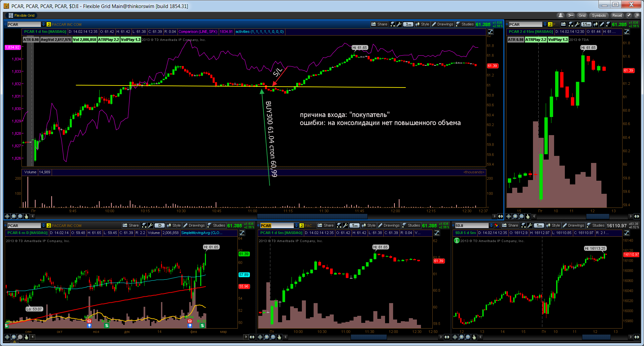
Task: Toggle the header mode icon on $DJI chart
Action: (x=627, y=233)
